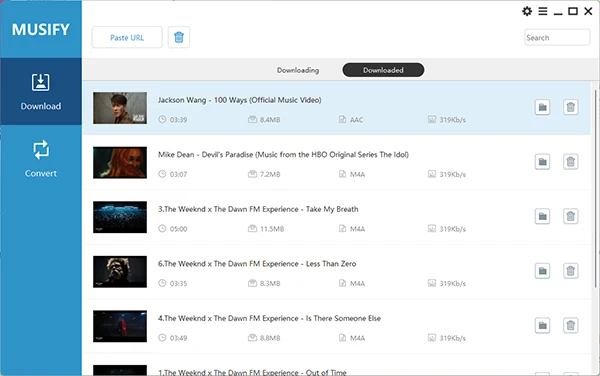Open the settings gear icon

(x=527, y=11)
